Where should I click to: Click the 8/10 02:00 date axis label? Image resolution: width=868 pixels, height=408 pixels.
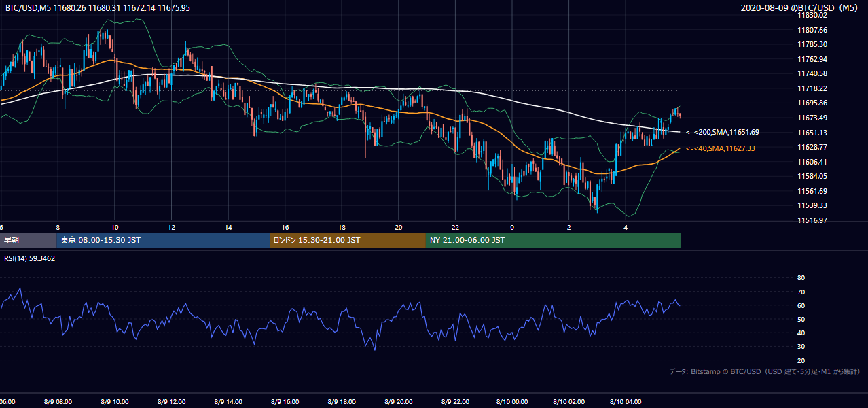[x=568, y=402]
